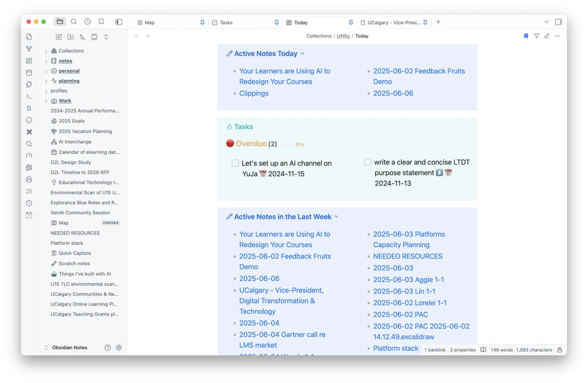Expand the Collections folder
The width and height of the screenshot is (588, 383).
[46, 51]
